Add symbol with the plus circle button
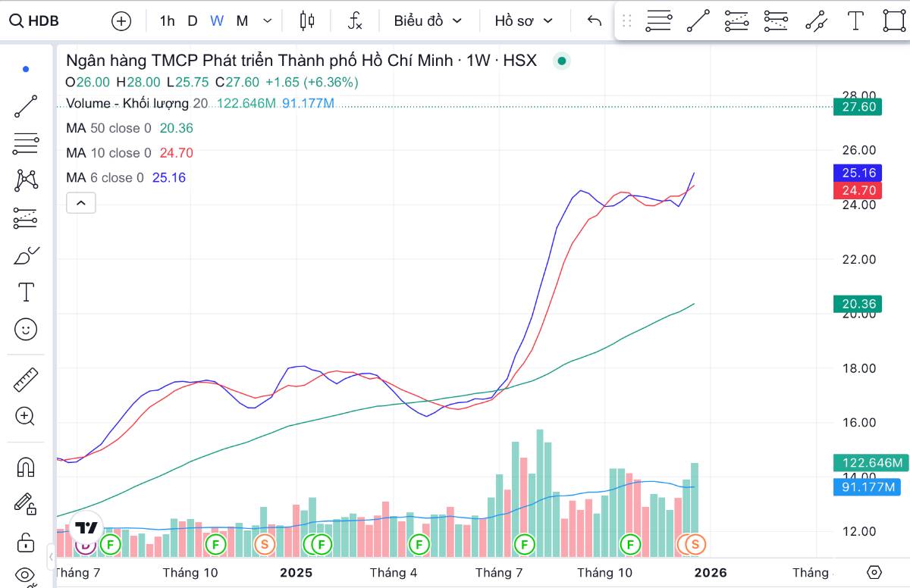Viewport: 910px width, 588px height. (121, 20)
